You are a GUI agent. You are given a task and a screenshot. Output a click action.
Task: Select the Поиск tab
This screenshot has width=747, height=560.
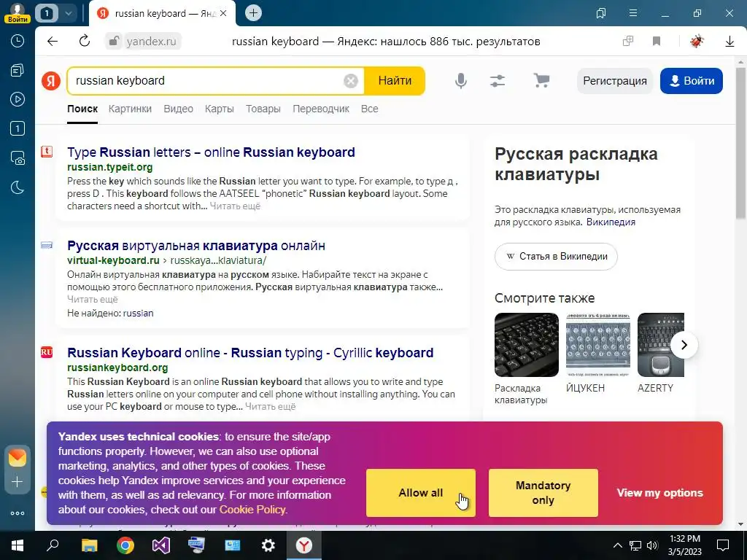point(82,109)
